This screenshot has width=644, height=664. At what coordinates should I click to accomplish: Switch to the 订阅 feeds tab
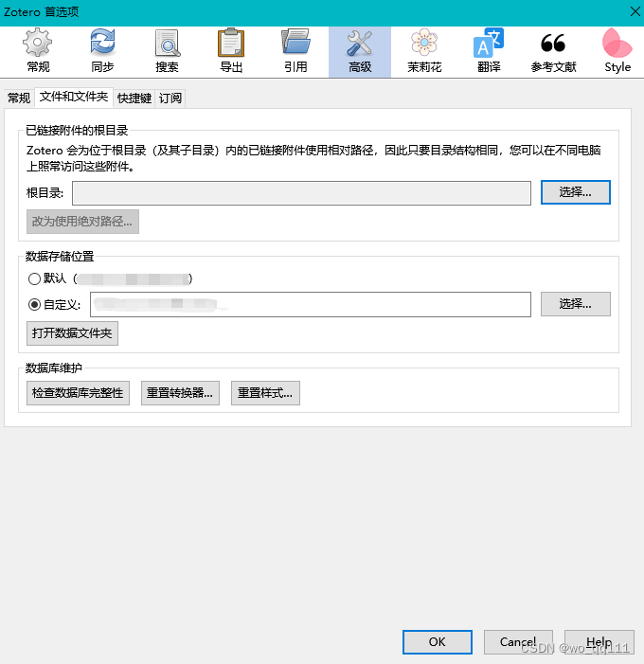pos(170,99)
